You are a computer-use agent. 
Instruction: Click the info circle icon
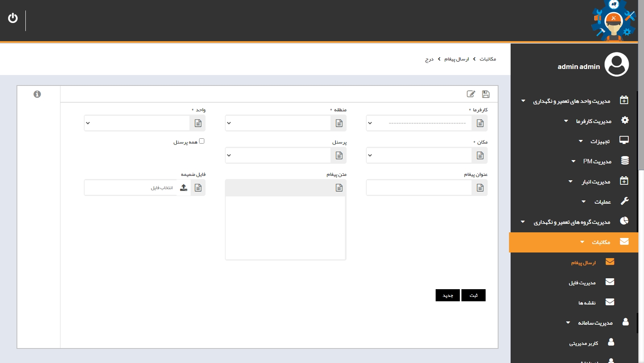37,94
